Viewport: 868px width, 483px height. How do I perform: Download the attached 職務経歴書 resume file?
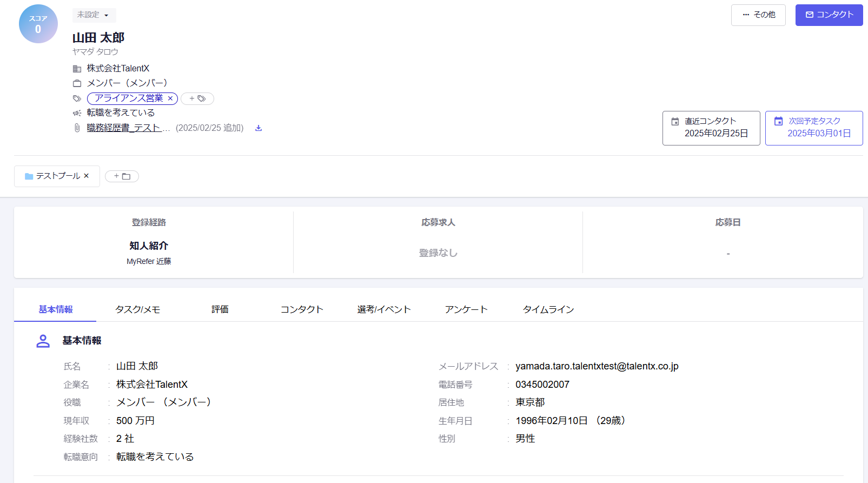259,128
